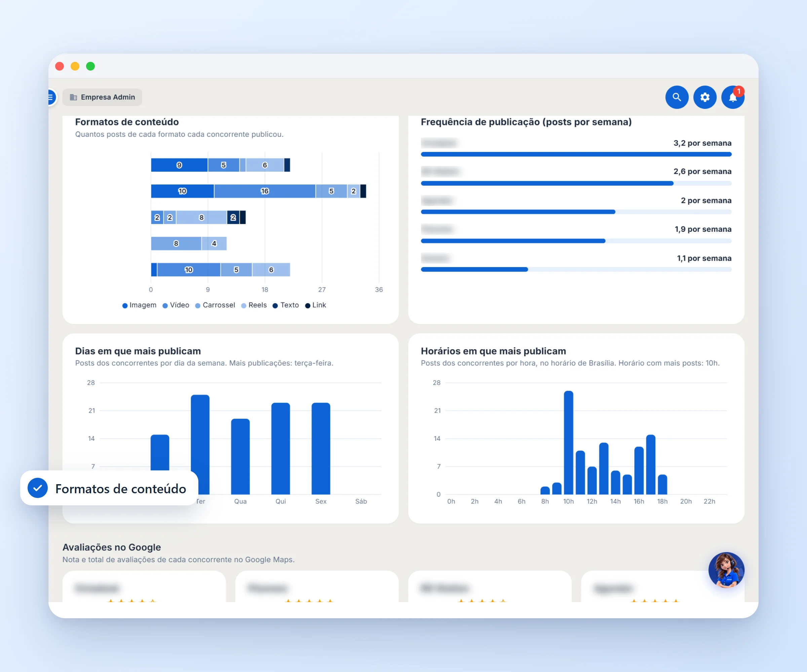Click the 2 por semana label
The width and height of the screenshot is (807, 672).
[706, 201]
